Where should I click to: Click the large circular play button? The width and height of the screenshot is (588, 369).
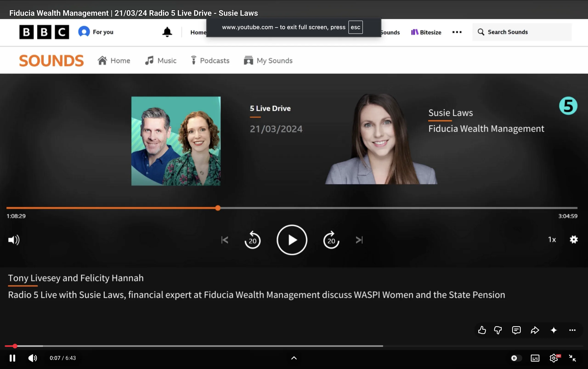point(292,240)
